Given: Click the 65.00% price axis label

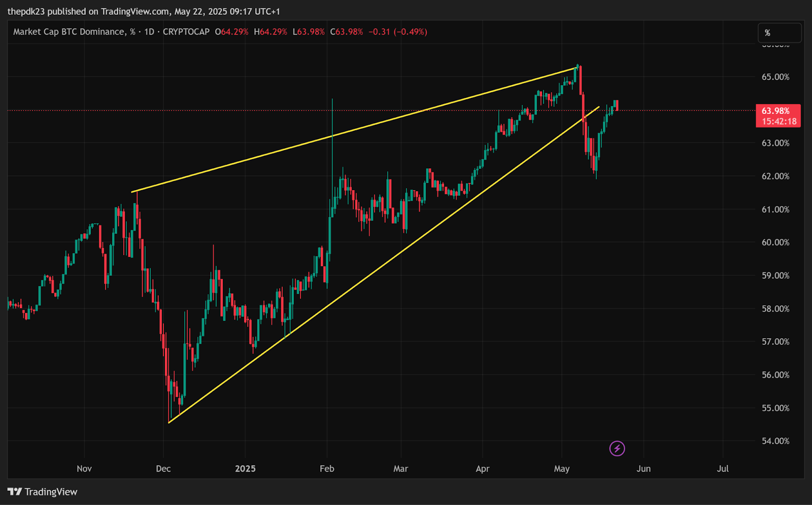Looking at the screenshot, I should click(775, 77).
